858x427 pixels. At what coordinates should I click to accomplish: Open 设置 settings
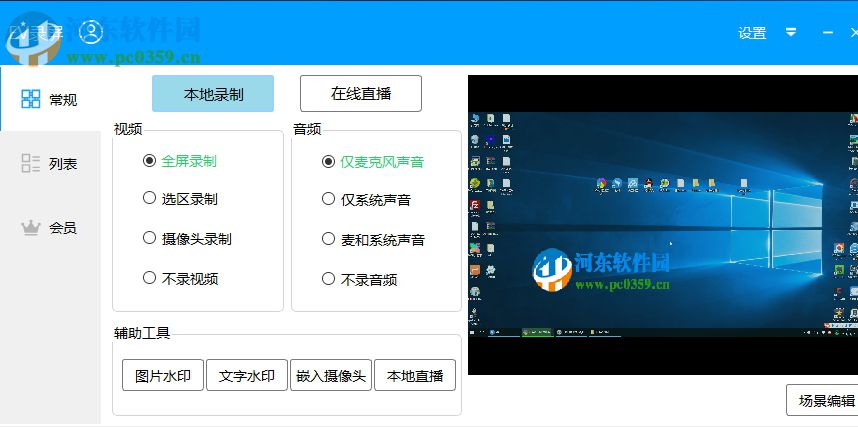click(x=752, y=33)
